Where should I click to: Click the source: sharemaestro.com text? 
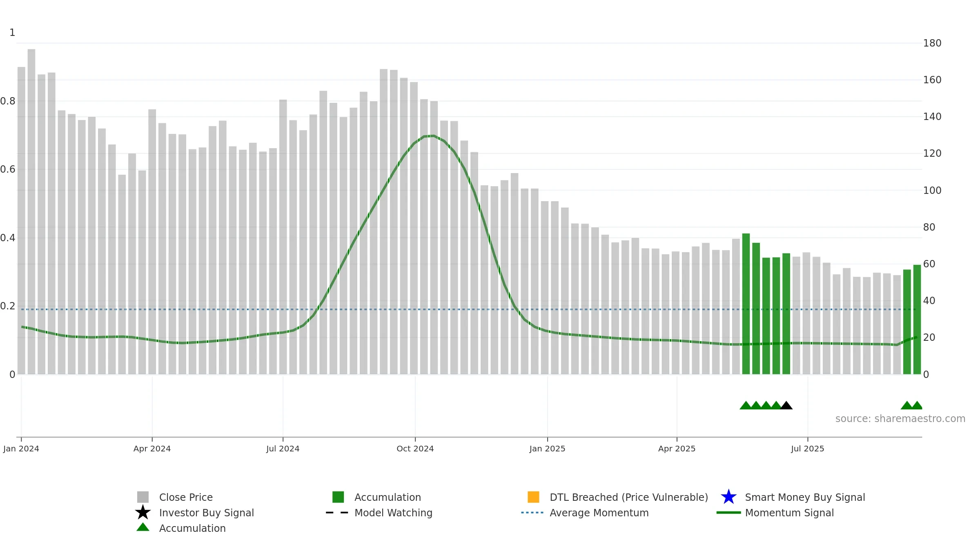900,419
